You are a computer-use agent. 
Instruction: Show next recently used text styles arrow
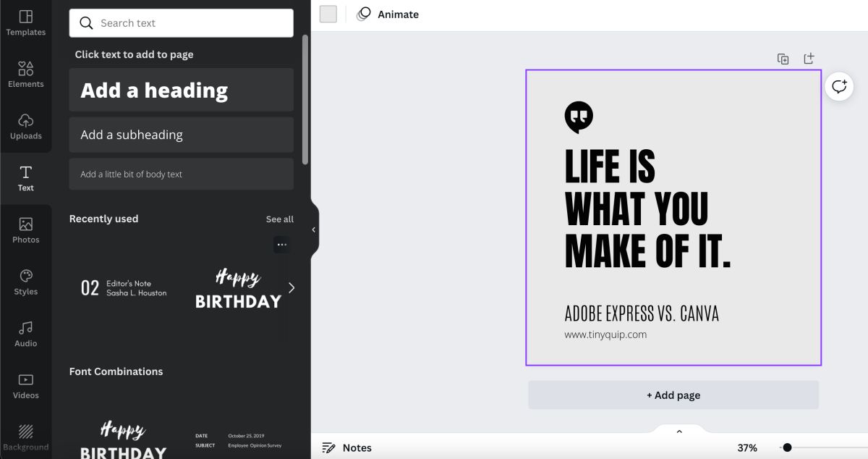292,287
